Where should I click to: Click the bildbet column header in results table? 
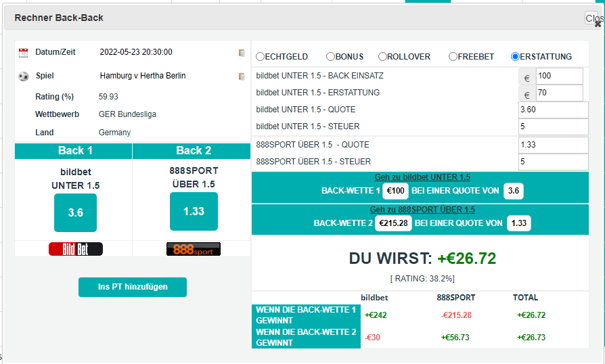[374, 298]
